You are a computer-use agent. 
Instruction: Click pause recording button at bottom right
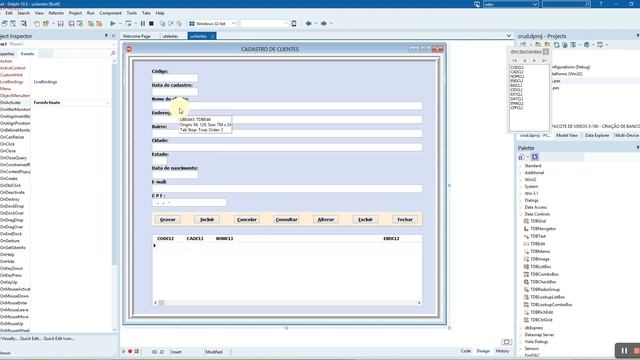[x=624, y=351]
